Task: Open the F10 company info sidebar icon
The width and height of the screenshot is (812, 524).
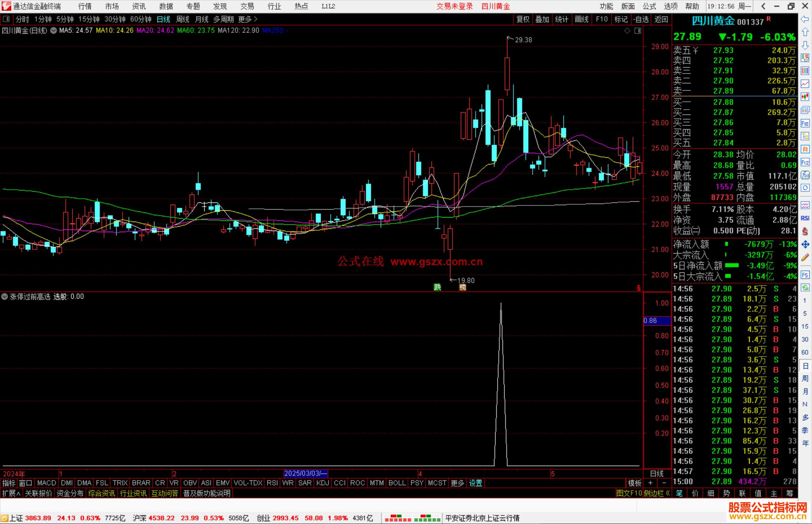Action: point(805,123)
